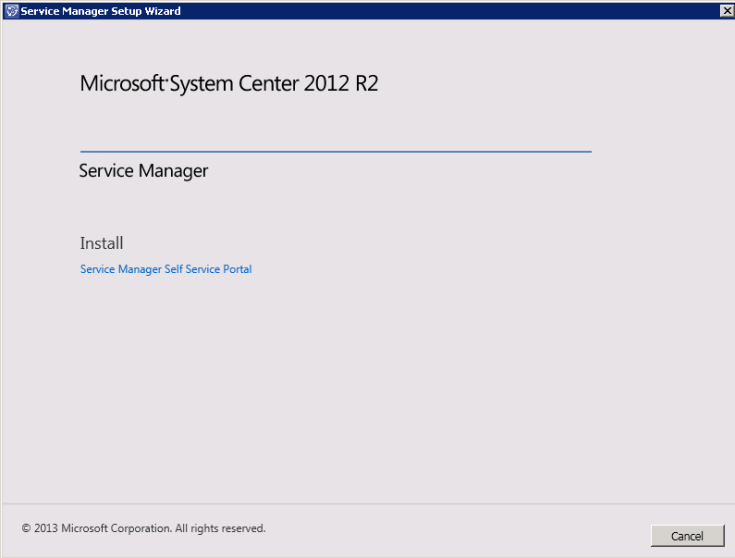This screenshot has width=735, height=558.
Task: Click the blue divider line under the heading
Action: pos(335,151)
